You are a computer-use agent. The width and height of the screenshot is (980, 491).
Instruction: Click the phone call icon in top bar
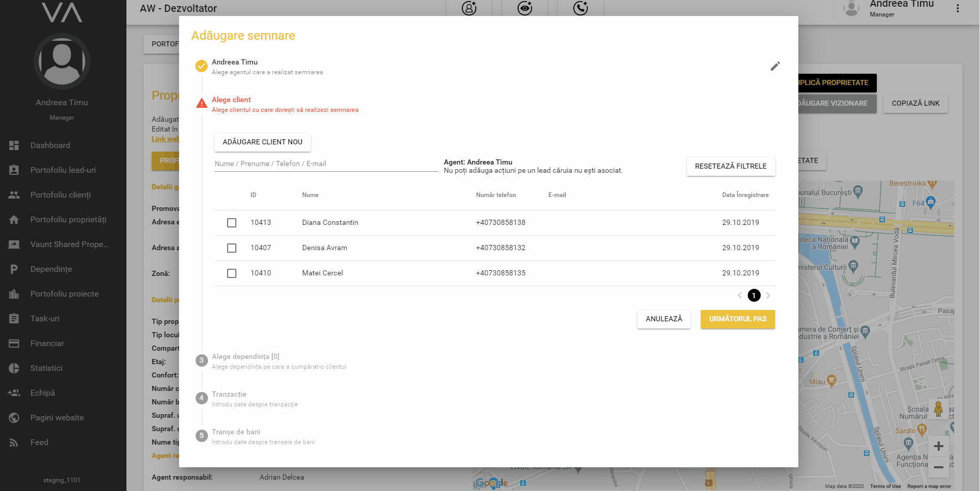pos(580,8)
